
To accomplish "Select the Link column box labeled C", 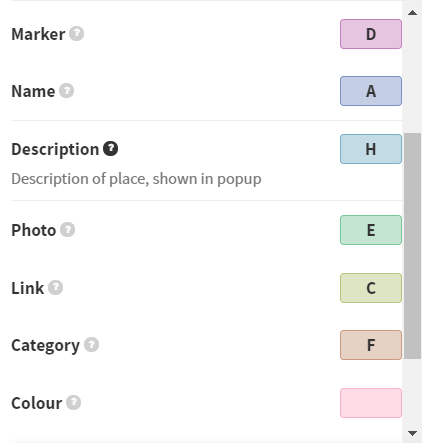I will [x=371, y=288].
